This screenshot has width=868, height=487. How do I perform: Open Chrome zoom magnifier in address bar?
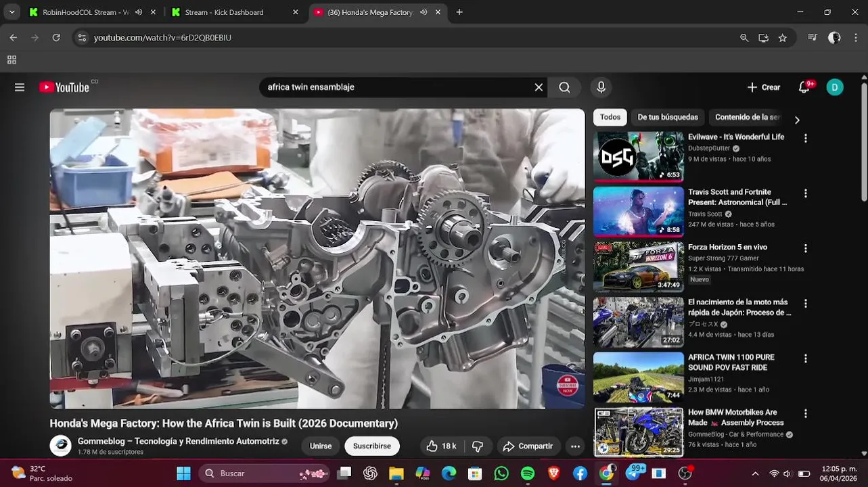point(744,38)
